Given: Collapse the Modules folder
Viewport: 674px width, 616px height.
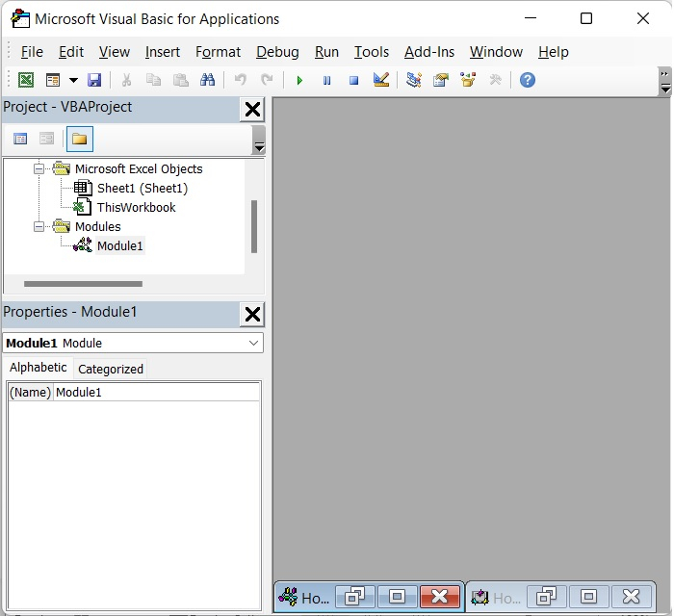Looking at the screenshot, I should pyautogui.click(x=39, y=226).
